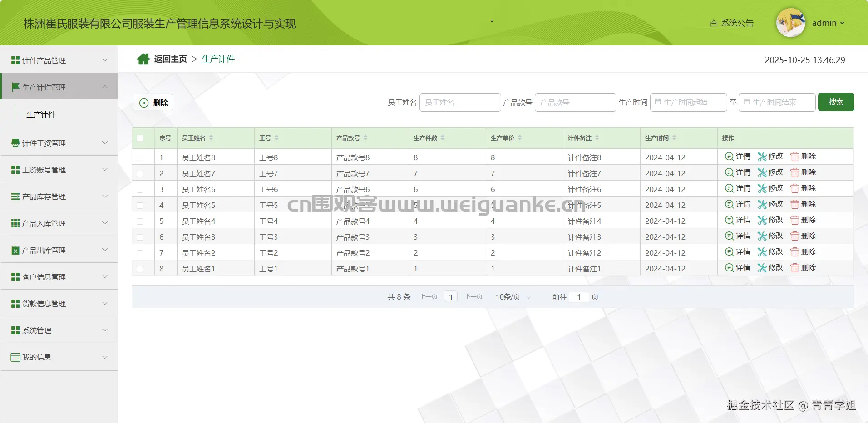Click the green 搜索 button

pos(836,102)
